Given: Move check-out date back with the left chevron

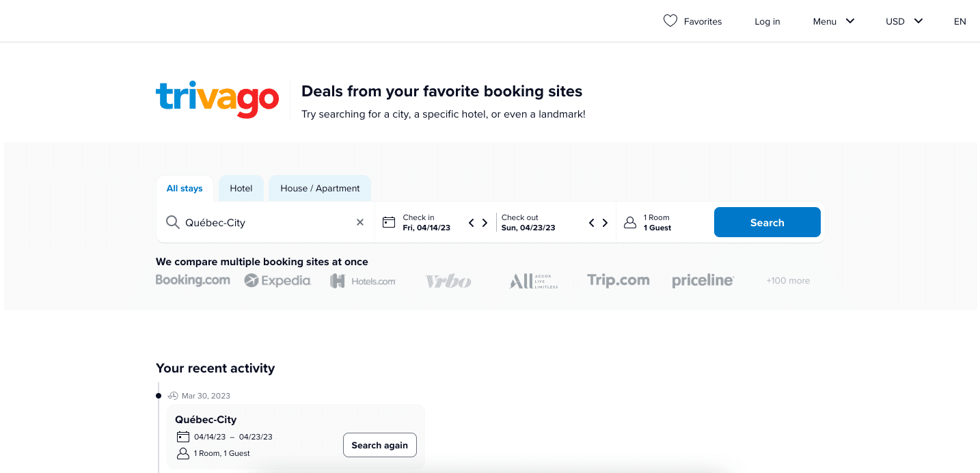Looking at the screenshot, I should click(x=591, y=222).
